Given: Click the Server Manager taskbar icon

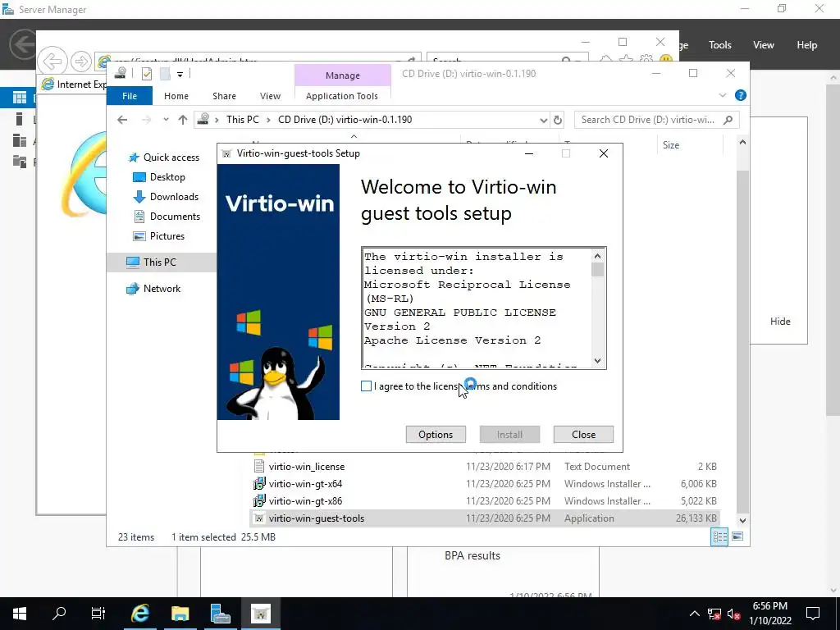Looking at the screenshot, I should click(x=220, y=614).
